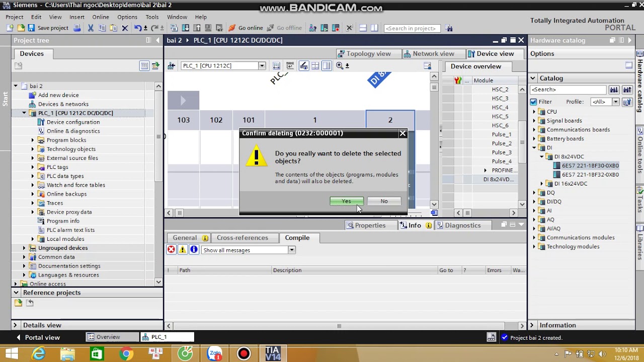Screen dimensions: 644x362
Task: Click the Paste toolbar icon
Action: coord(114,28)
